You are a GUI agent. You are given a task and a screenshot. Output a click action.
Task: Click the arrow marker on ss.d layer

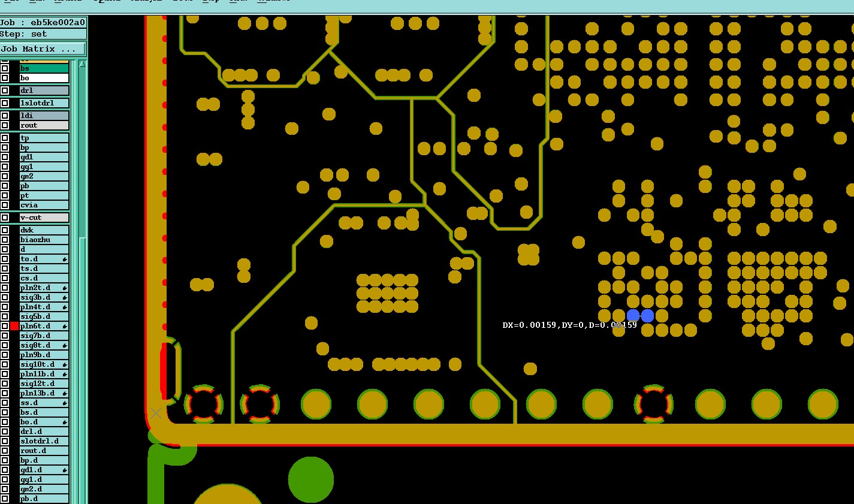click(x=65, y=403)
